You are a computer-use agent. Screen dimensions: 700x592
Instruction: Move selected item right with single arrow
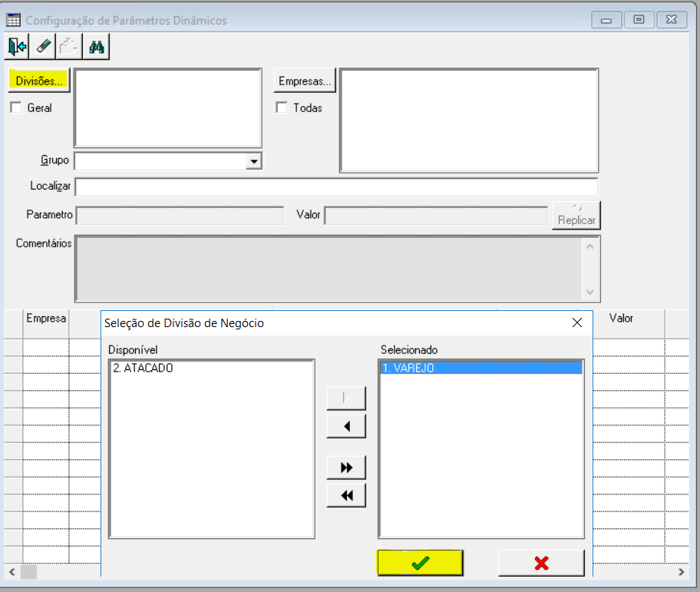pos(346,398)
